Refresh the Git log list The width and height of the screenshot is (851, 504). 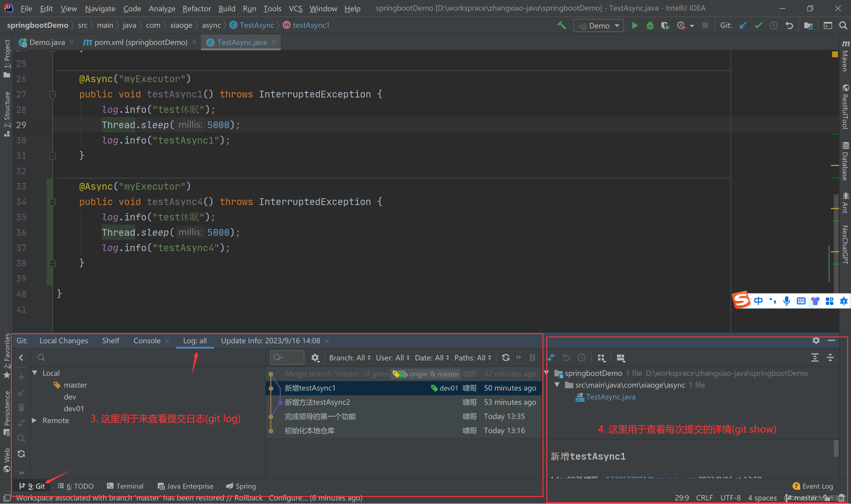pyautogui.click(x=506, y=358)
